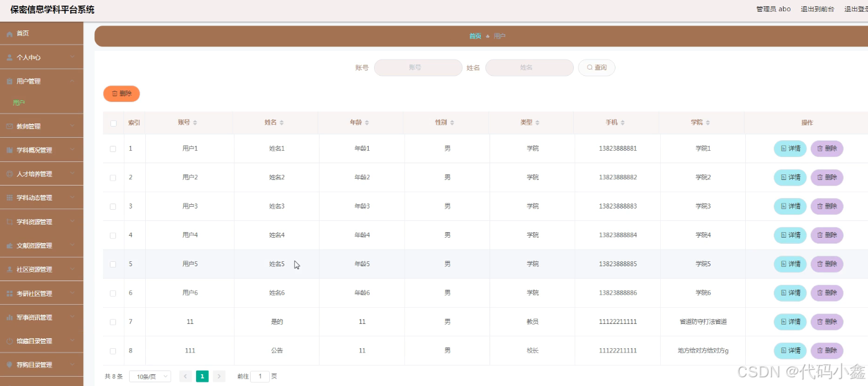Click the 荐购目录管理 sidebar icon

[9, 365]
